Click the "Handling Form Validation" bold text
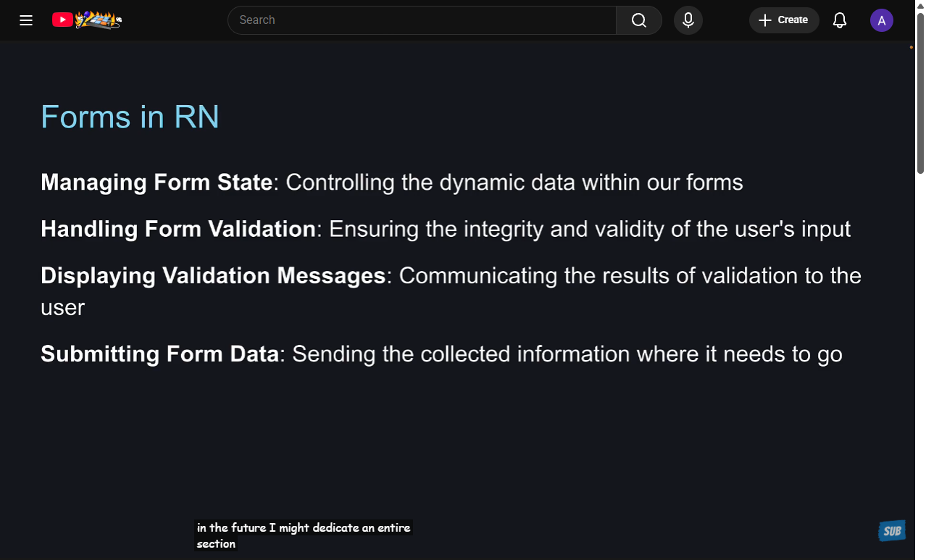The image size is (926, 560). pyautogui.click(x=178, y=229)
